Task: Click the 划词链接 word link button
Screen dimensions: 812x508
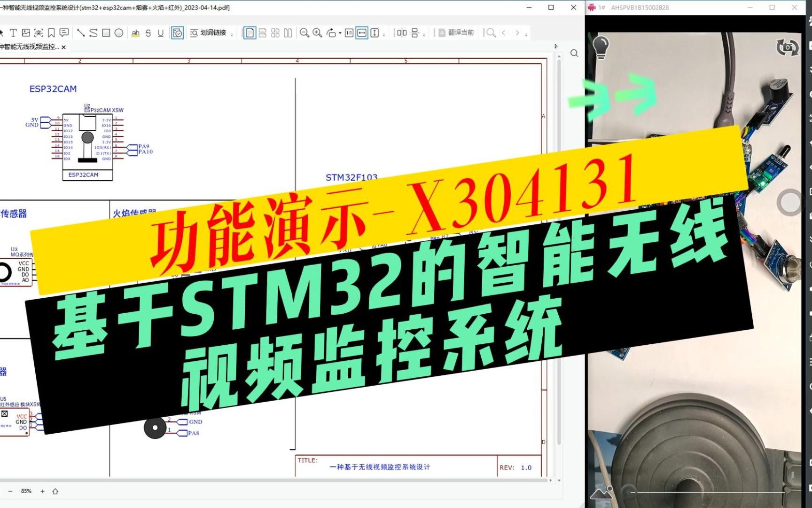Action: 208,33
